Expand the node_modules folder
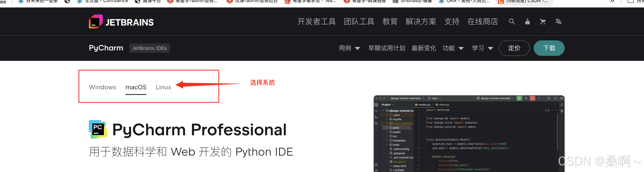 [387, 123]
